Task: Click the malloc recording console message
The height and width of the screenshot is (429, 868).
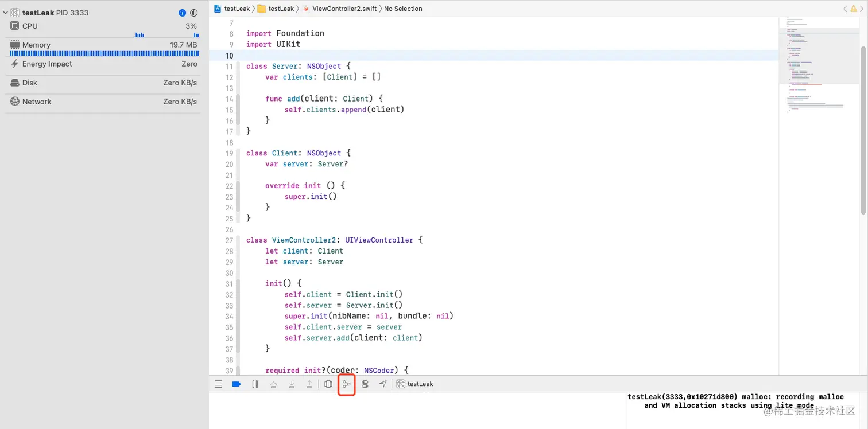Action: 736,401
